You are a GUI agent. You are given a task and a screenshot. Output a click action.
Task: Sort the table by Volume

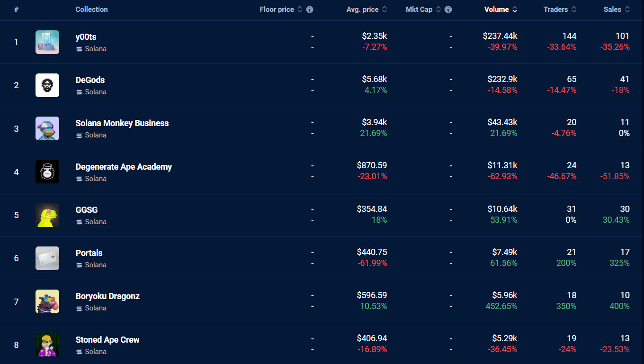pos(501,9)
